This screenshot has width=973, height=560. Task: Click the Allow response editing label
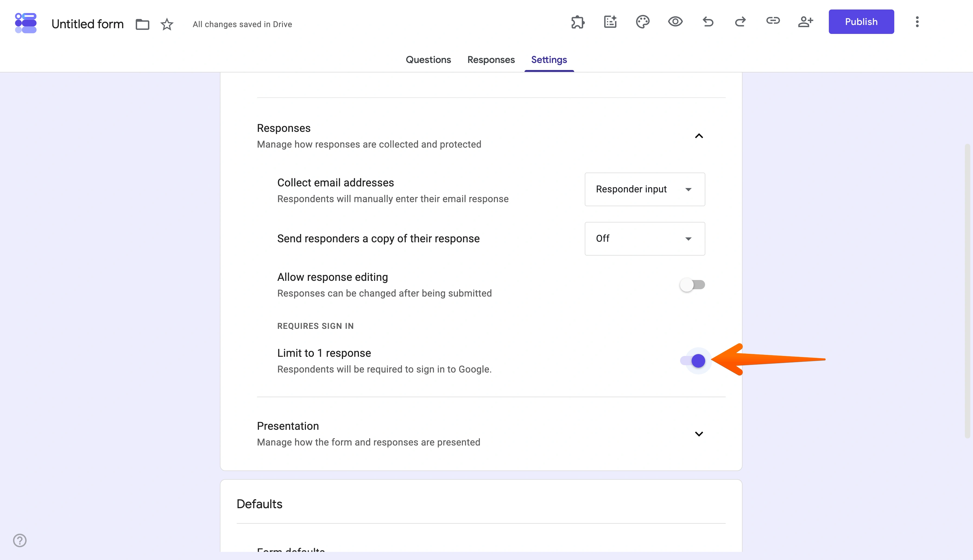pyautogui.click(x=332, y=277)
